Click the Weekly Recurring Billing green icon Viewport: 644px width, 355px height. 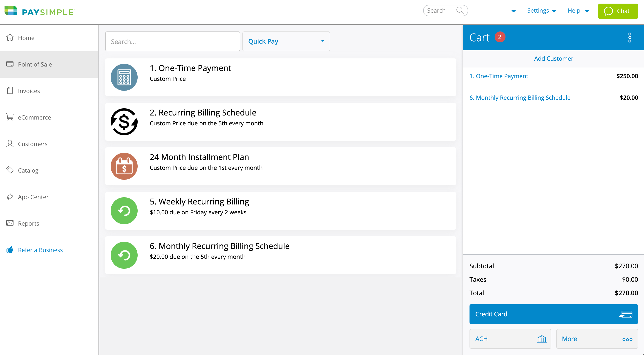[124, 211]
